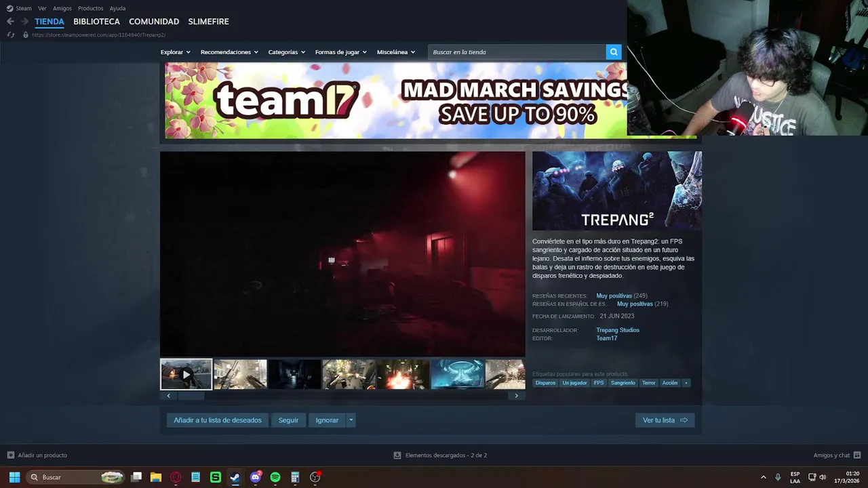Expand the Categorías store menu
The image size is (868, 488).
pyautogui.click(x=287, y=52)
